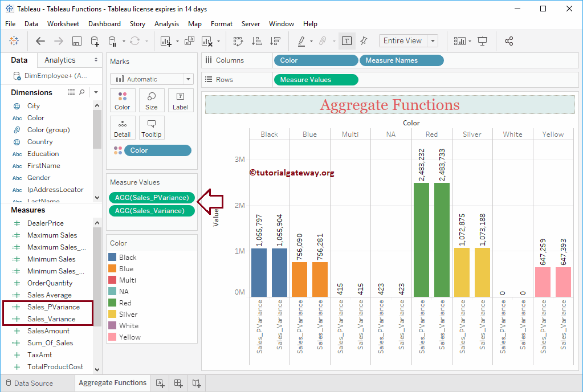The height and width of the screenshot is (392, 583).
Task: Click the Fix Axes toolbar toggle
Action: [x=364, y=40]
